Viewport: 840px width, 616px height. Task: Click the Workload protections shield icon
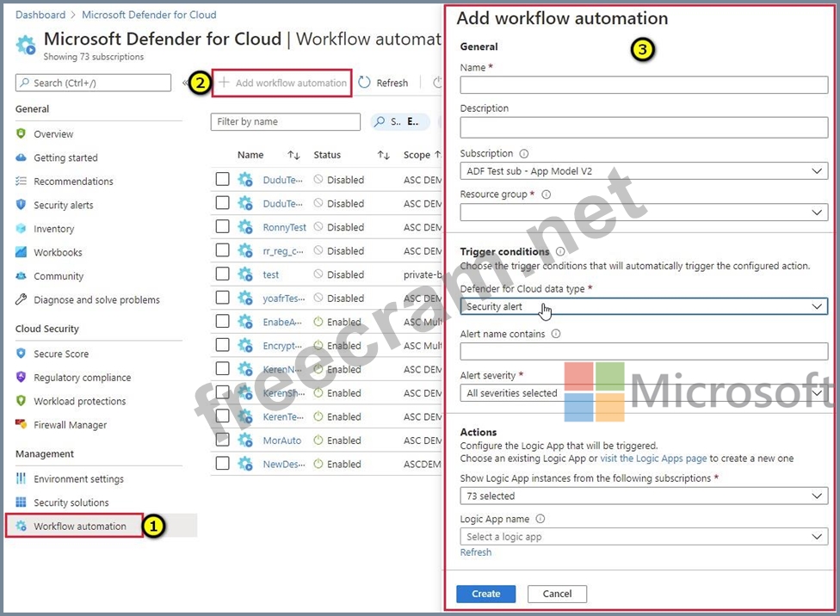coord(21,401)
